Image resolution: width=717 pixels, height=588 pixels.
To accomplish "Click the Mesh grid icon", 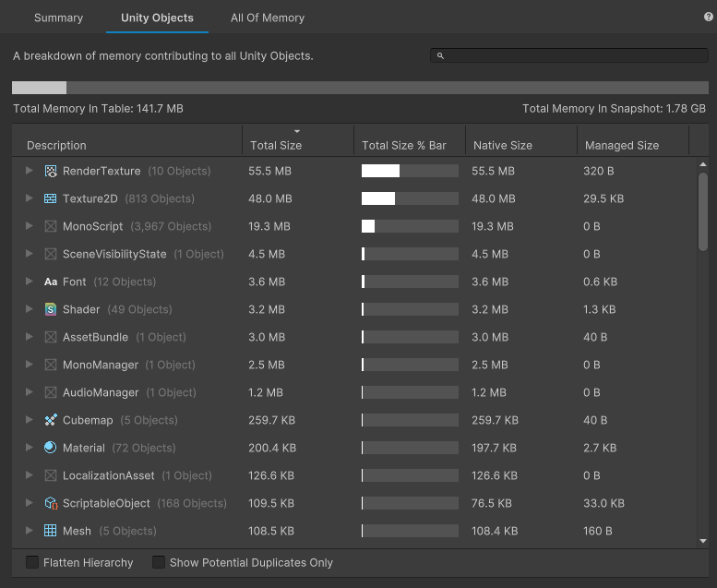I will point(51,531).
